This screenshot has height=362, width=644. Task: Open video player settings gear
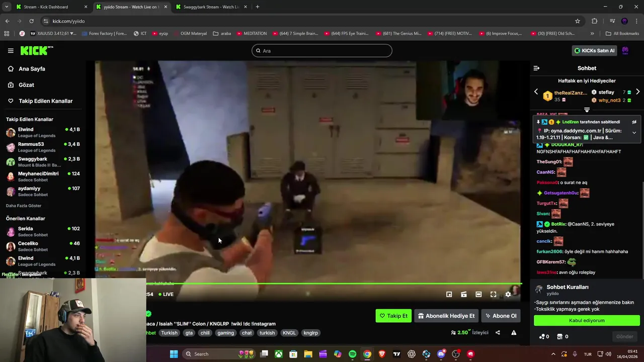pos(508,295)
